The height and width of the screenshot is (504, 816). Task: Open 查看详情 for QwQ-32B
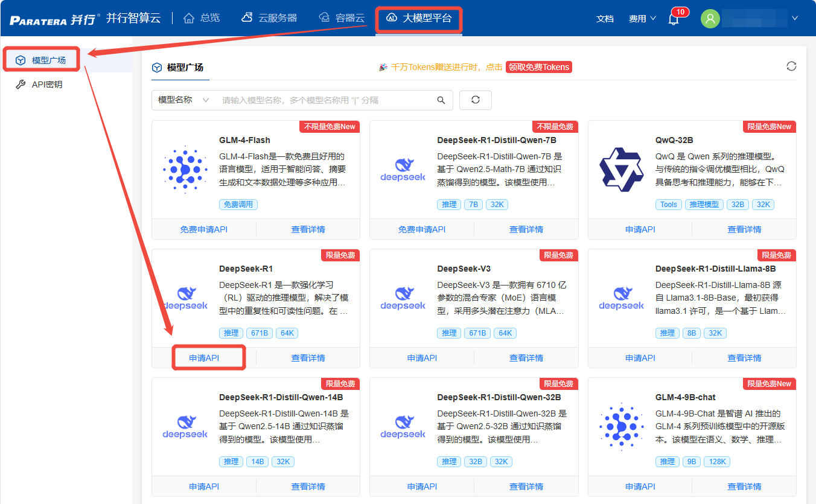pyautogui.click(x=744, y=229)
